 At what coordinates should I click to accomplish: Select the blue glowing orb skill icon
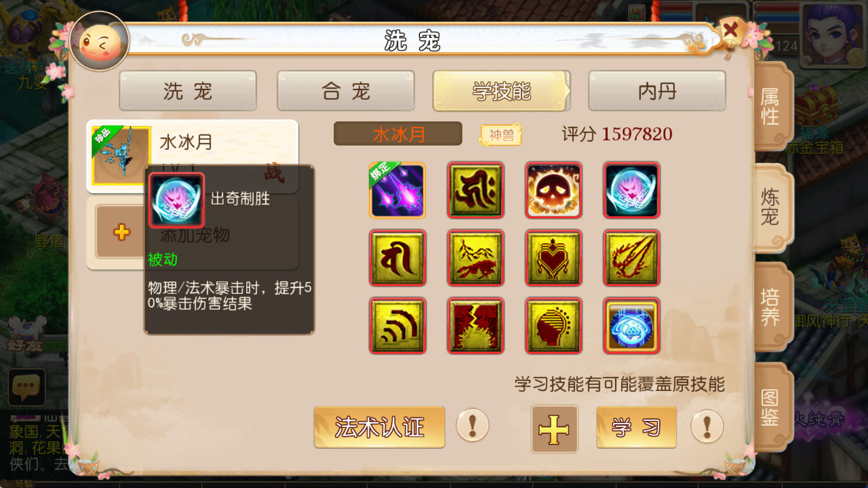631,326
